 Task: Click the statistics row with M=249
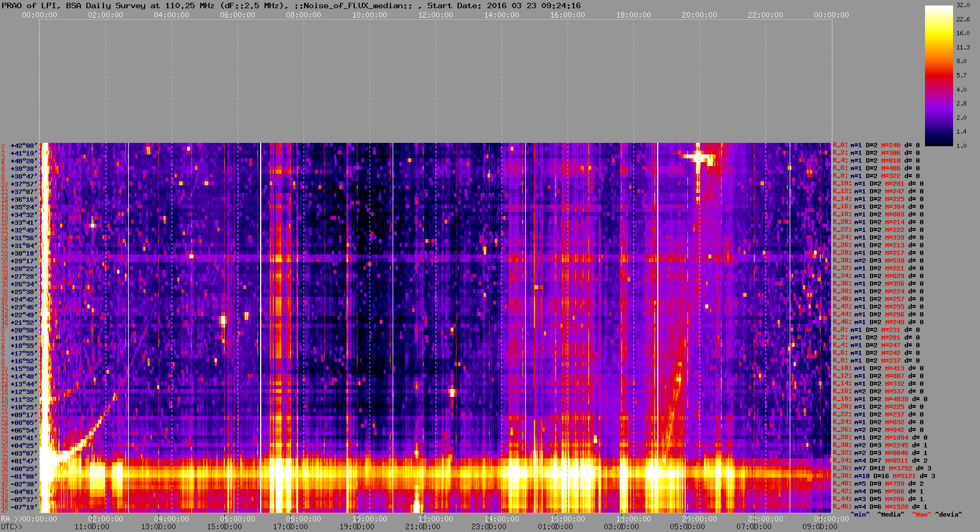pos(878,323)
